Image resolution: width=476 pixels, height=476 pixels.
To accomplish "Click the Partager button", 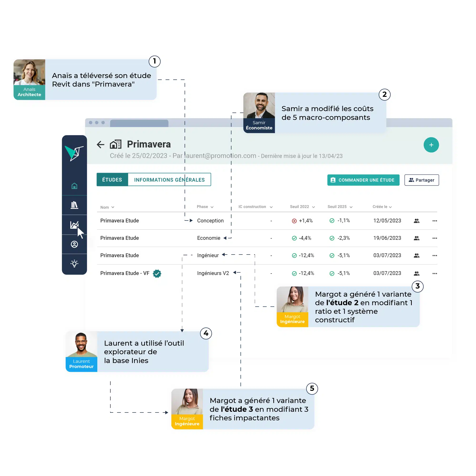I will [421, 180].
